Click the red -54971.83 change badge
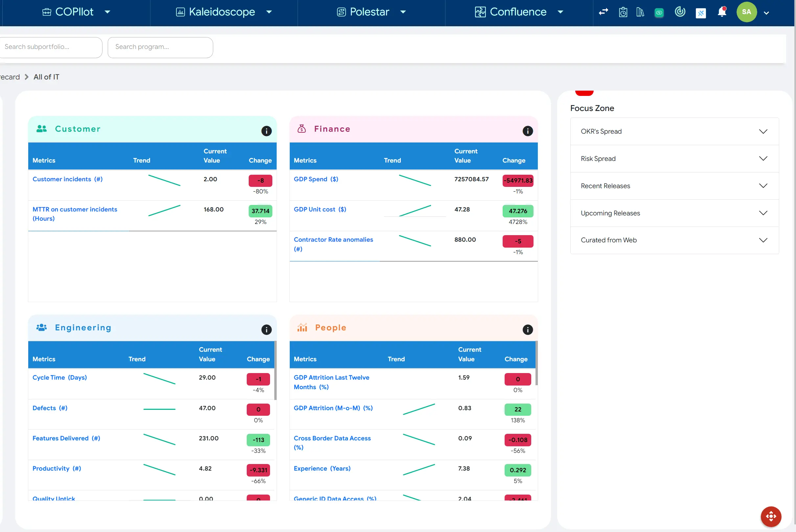796x532 pixels. point(518,181)
